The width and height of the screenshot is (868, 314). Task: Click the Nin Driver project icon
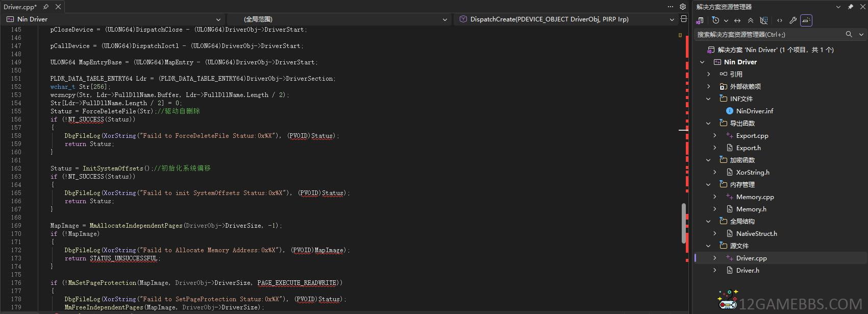coord(717,62)
